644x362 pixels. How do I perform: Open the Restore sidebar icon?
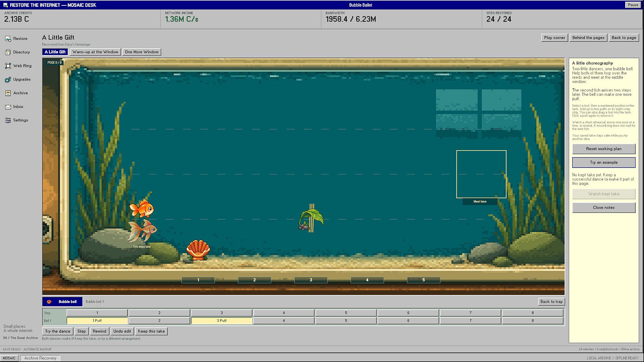pyautogui.click(x=8, y=39)
